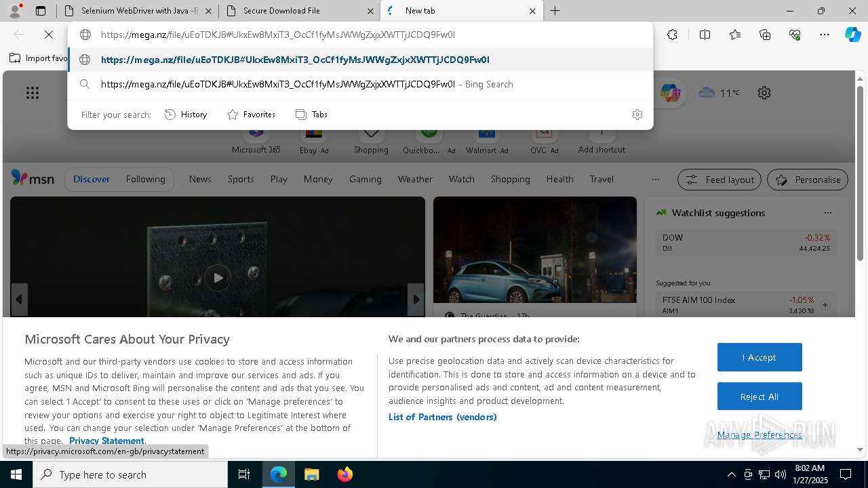
Task: Expand more MSN categories ellipsis
Action: click(x=655, y=180)
